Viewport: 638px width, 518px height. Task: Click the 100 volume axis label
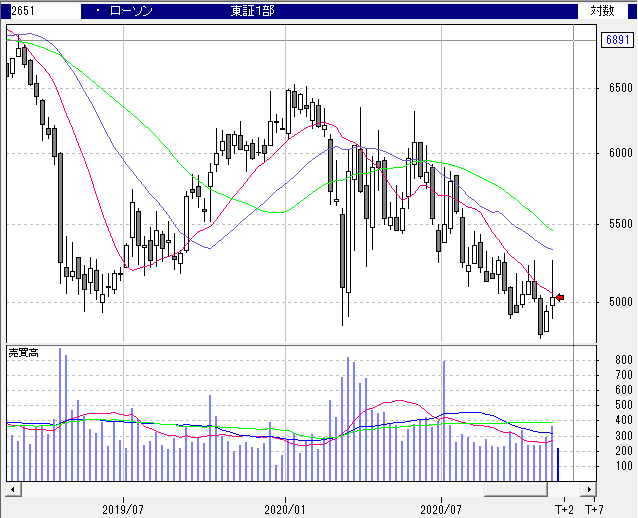tap(624, 466)
